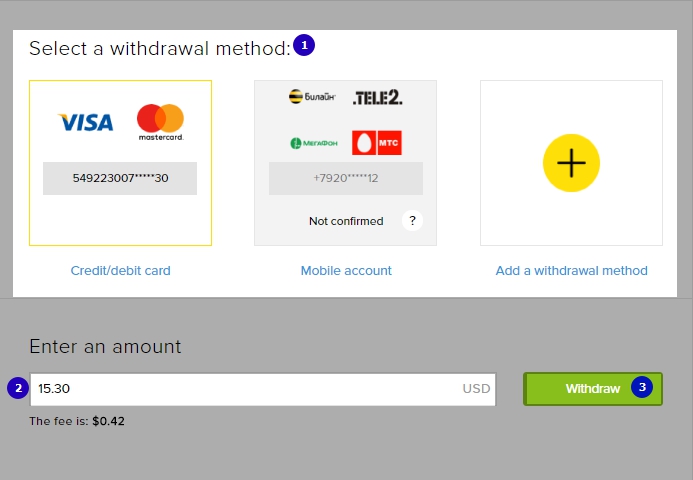Click the step 3 marker on Withdraw

click(x=642, y=387)
